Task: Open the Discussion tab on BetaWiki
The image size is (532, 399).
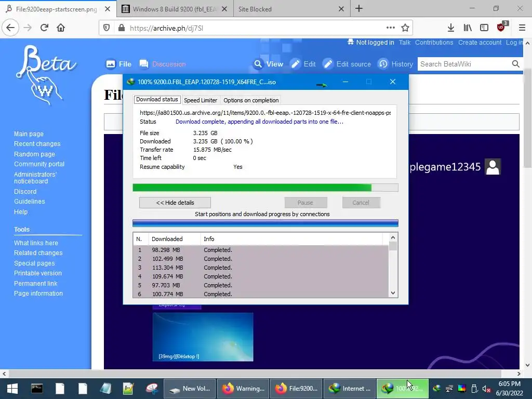Action: tap(163, 64)
